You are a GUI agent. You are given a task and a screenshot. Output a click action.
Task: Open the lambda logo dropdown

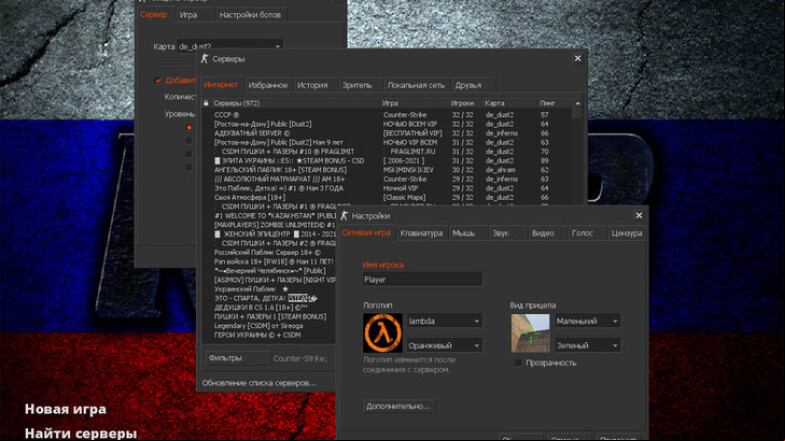pos(444,321)
